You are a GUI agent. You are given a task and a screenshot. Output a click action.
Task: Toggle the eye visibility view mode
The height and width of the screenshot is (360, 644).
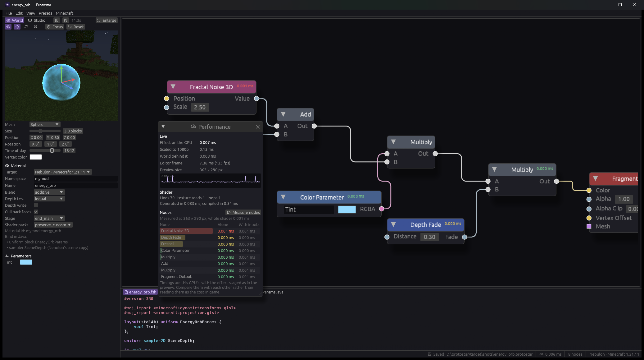[8, 27]
